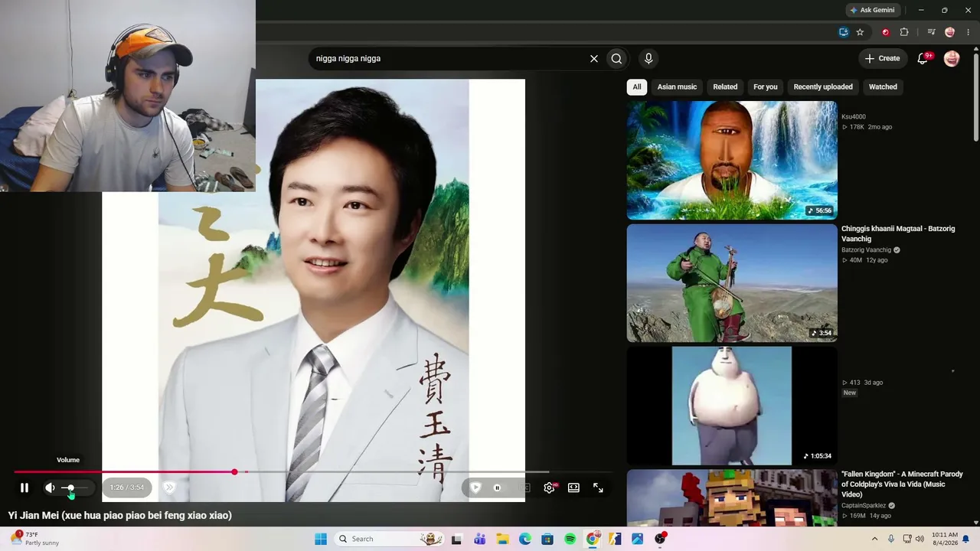Select the Recently uploaded filter chip
The width and height of the screenshot is (980, 551).
(823, 86)
